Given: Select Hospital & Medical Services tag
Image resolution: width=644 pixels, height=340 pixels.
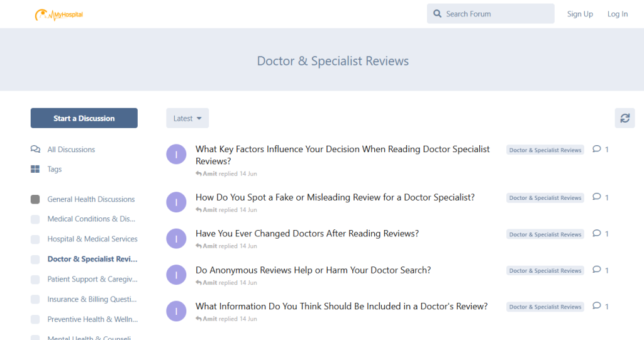Looking at the screenshot, I should coord(92,239).
